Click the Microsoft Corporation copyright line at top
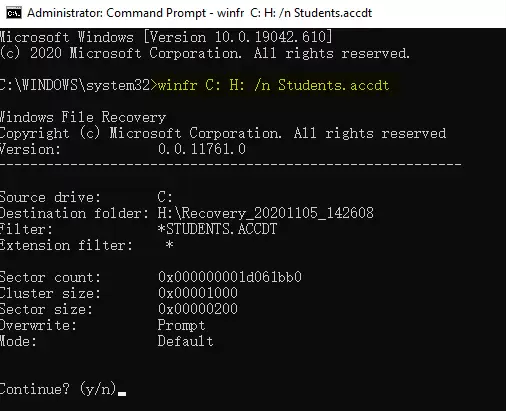 [x=205, y=53]
